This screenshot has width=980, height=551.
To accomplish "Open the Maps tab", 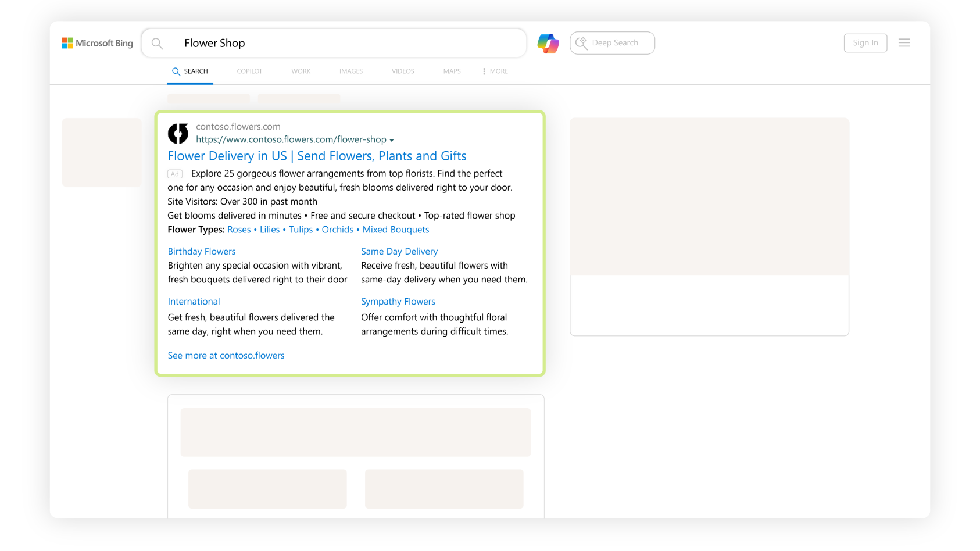I will pyautogui.click(x=452, y=71).
